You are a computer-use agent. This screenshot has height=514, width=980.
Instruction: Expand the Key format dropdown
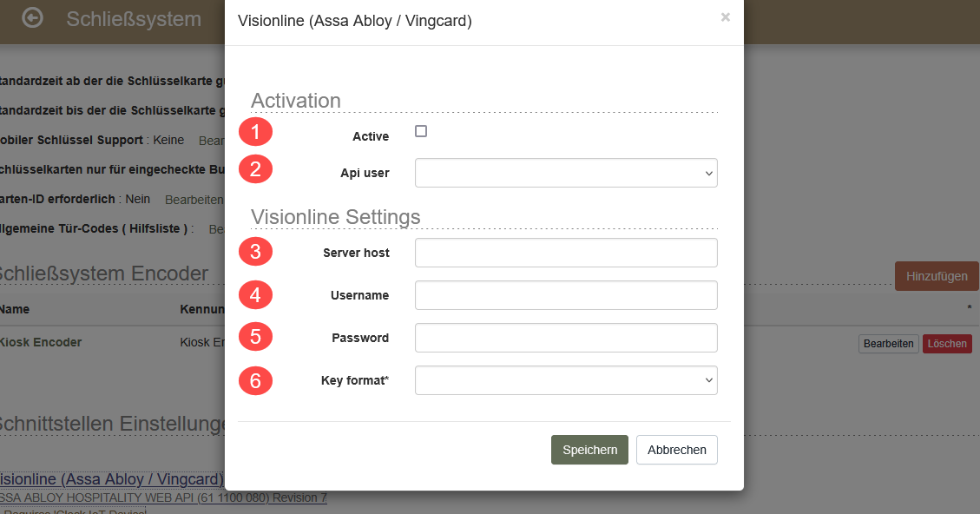click(566, 380)
